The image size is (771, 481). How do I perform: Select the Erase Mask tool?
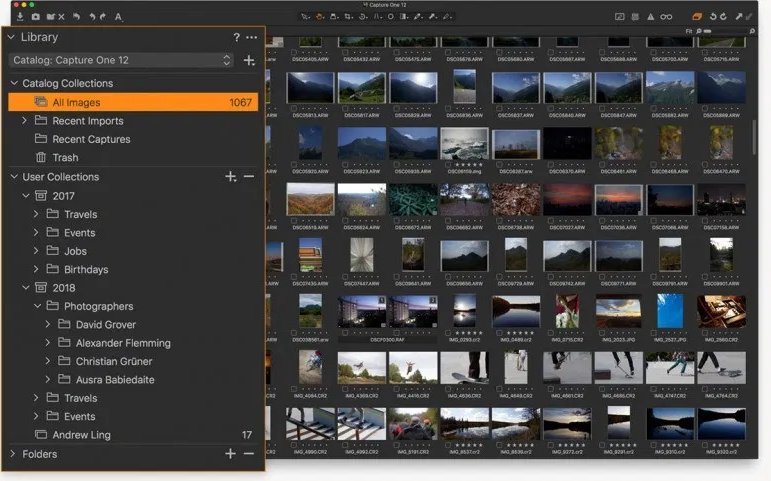[x=447, y=17]
